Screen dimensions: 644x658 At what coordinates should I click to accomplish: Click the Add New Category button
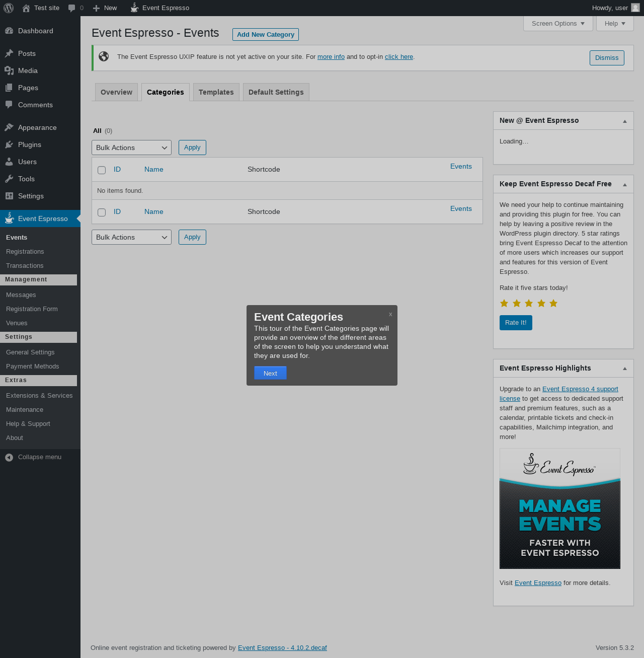pyautogui.click(x=266, y=34)
